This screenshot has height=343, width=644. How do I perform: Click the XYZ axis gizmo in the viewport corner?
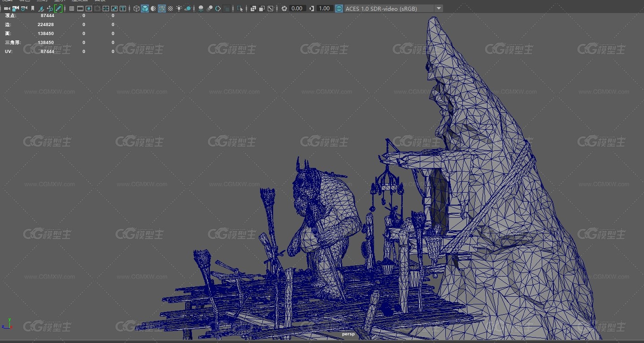click(6, 324)
